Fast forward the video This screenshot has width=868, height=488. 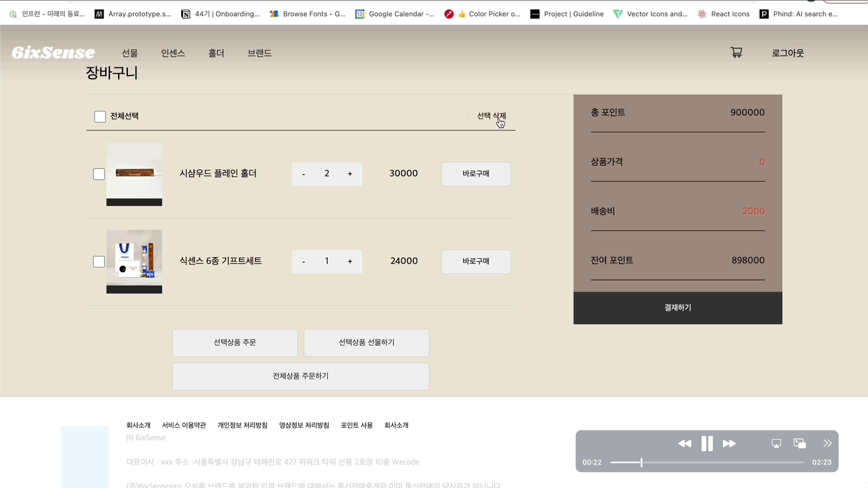point(729,444)
